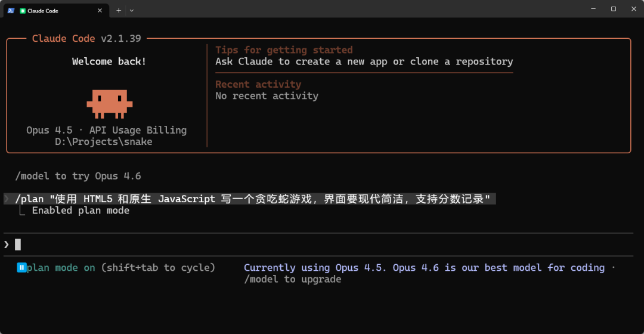The image size is (644, 334).
Task: Minimize the terminal window
Action: pyautogui.click(x=592, y=9)
